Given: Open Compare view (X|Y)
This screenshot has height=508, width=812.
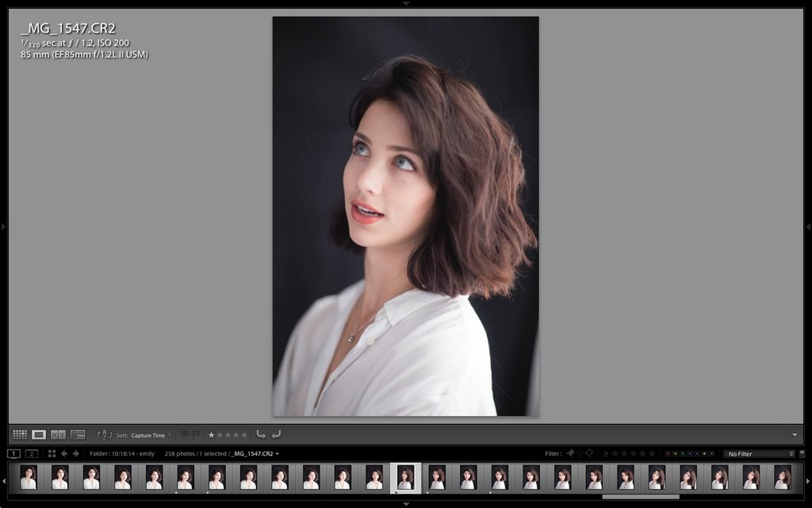Looking at the screenshot, I should point(58,435).
